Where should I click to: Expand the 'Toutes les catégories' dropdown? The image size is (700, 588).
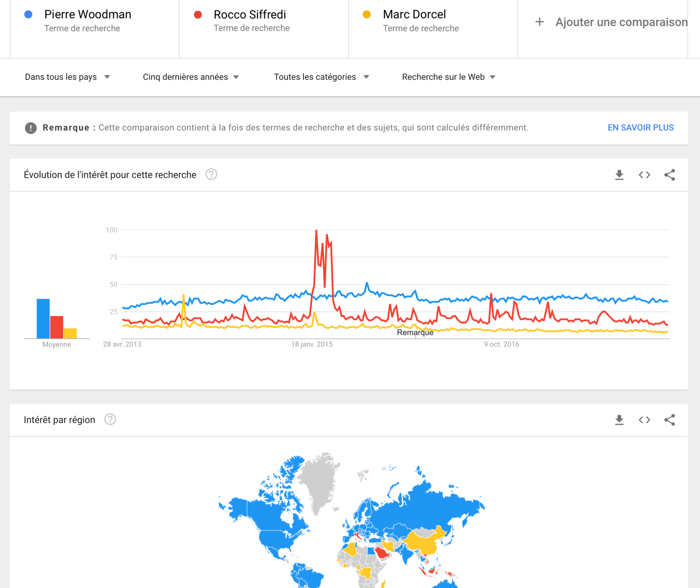point(321,77)
